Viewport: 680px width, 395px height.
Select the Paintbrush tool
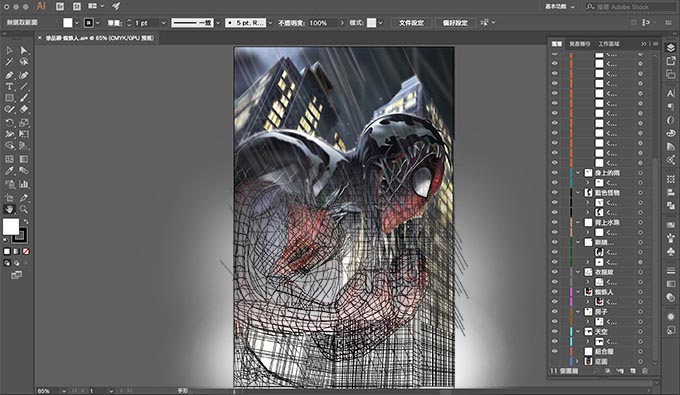[x=24, y=98]
